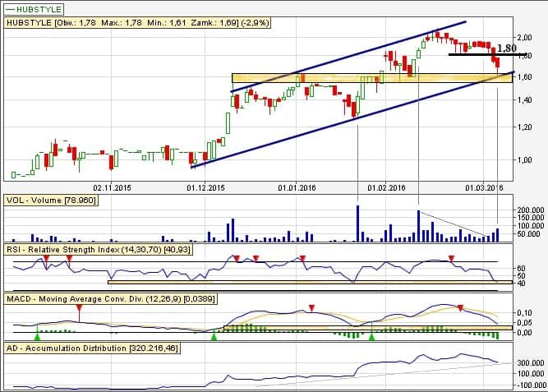This screenshot has height=392, width=548.
Task: Select the rightmost green triangle on MACD
Action: [372, 336]
